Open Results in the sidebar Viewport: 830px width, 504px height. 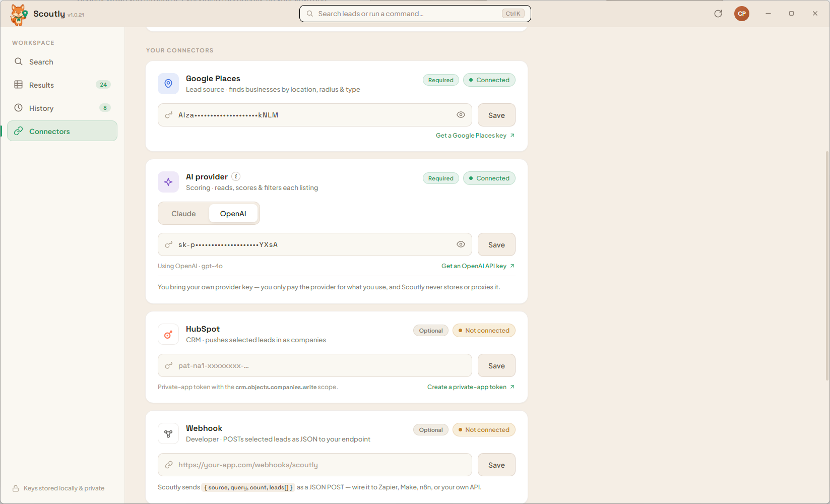(x=62, y=85)
